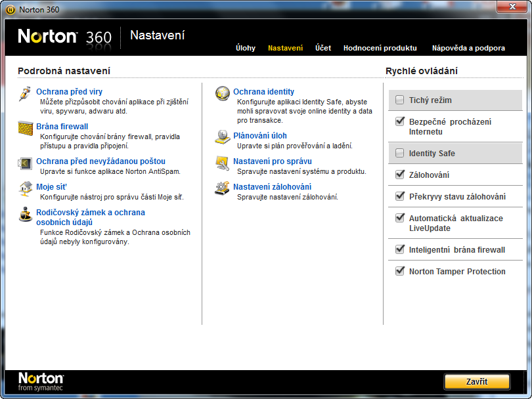532x399 pixels.
Task: Click the Rodičovský zámek parental control icon
Action: (25, 215)
